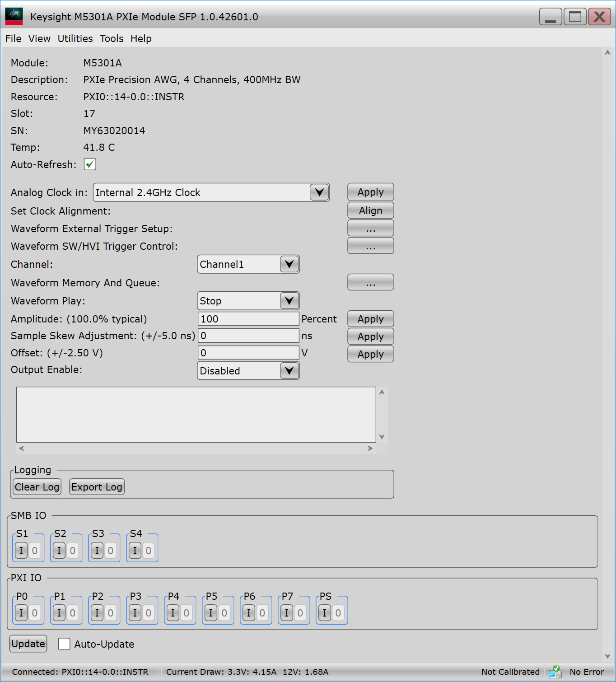This screenshot has height=682, width=616.
Task: Click the P7 output indicator in PXI IO
Action: 300,613
